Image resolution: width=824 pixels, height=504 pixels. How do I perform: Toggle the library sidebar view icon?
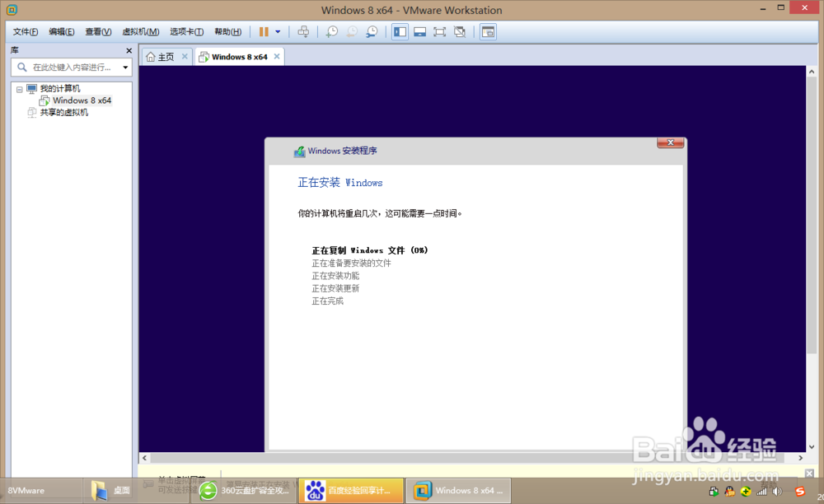click(400, 32)
